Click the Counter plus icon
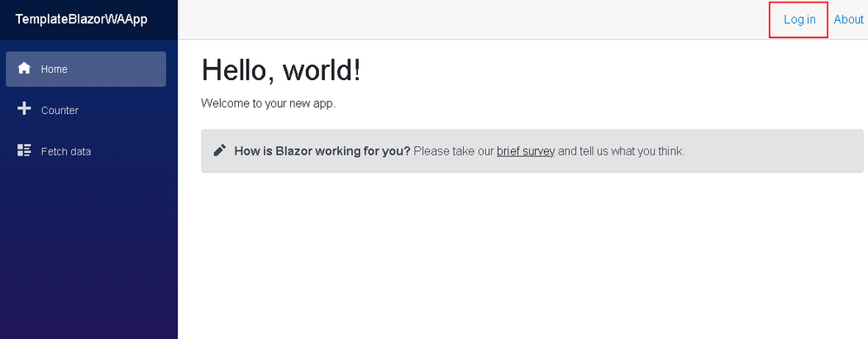 24,110
